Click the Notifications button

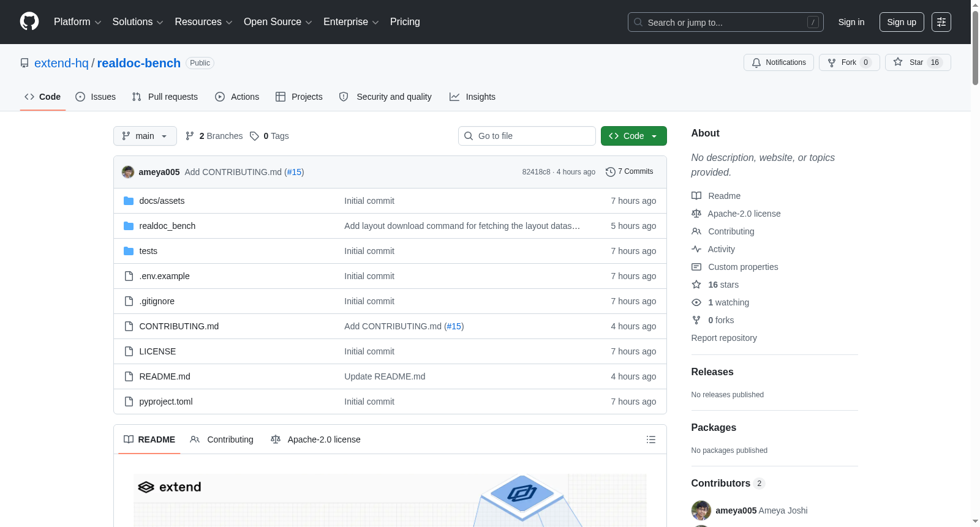tap(779, 62)
